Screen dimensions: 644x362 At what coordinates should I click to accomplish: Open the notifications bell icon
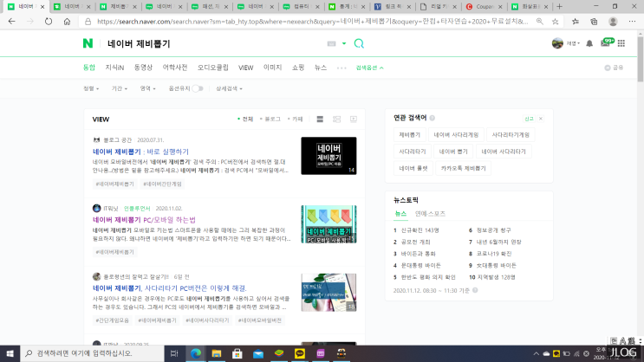(x=589, y=43)
